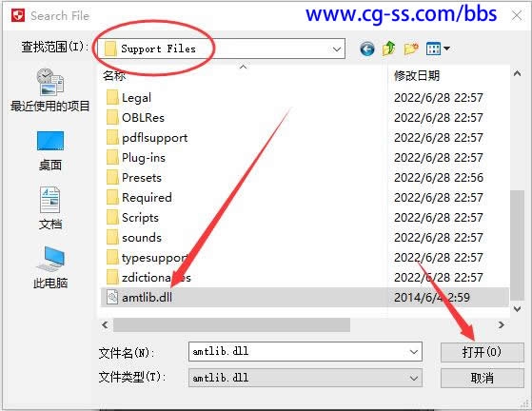This screenshot has width=532, height=411.
Task: Expand the file name (文件名) dropdown arrow
Action: pos(414,352)
